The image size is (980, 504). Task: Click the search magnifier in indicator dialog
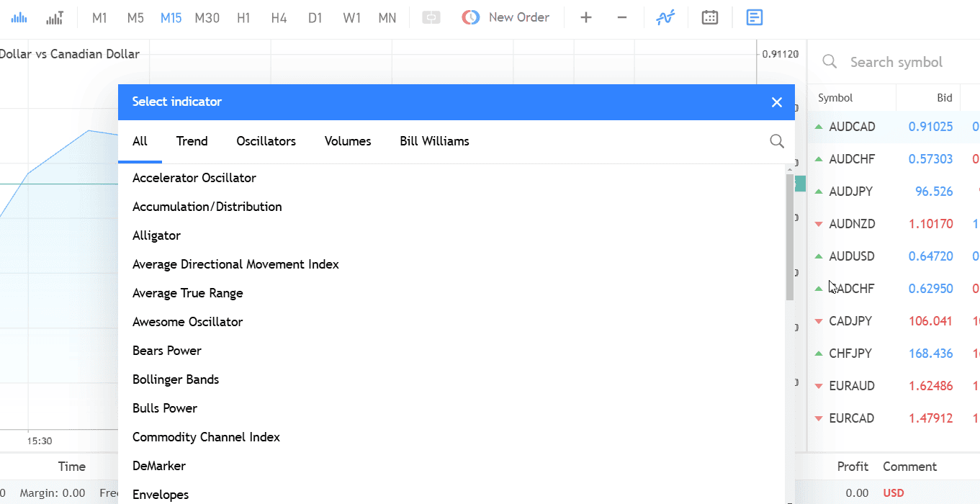point(776,141)
